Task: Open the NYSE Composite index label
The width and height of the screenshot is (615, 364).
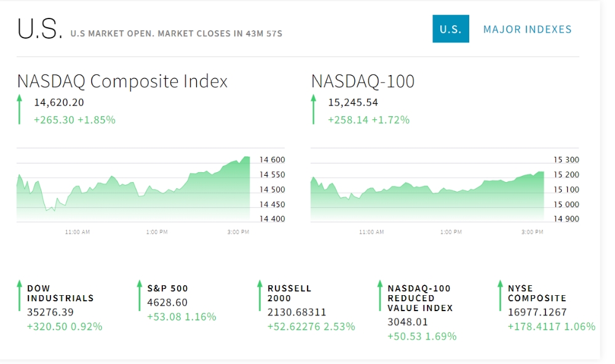Action: 537,293
